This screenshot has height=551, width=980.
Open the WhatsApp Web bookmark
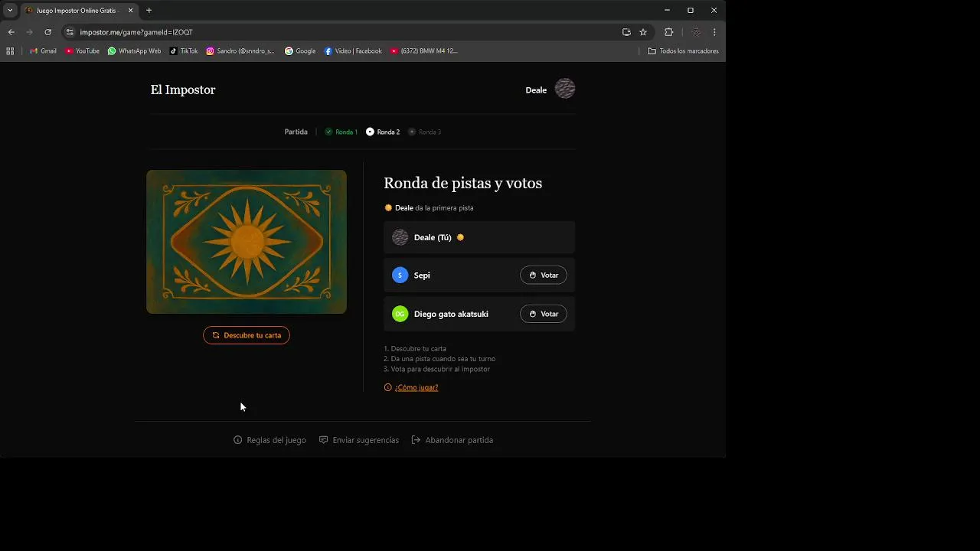pyautogui.click(x=134, y=51)
